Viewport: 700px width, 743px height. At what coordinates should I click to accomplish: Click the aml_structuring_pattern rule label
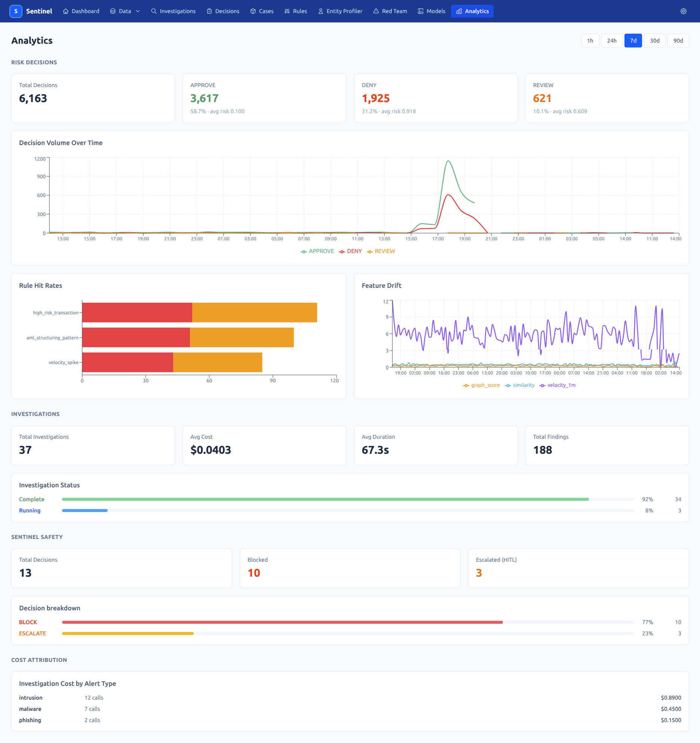tap(52, 338)
